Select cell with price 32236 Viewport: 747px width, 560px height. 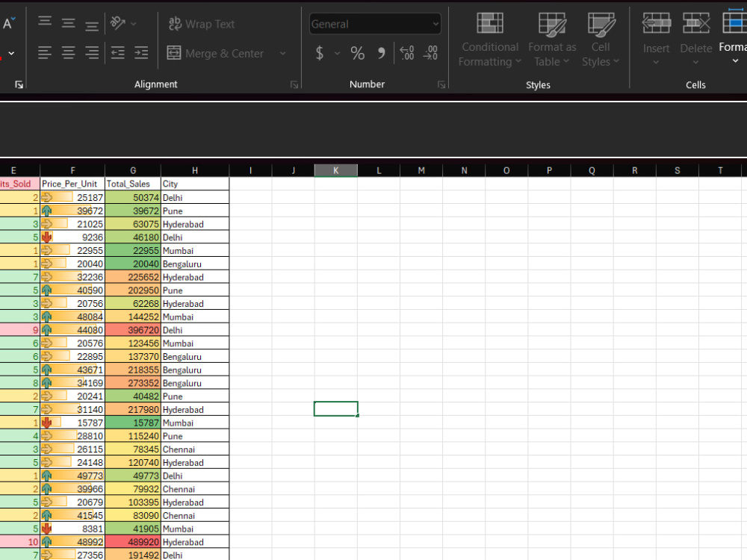click(x=72, y=277)
